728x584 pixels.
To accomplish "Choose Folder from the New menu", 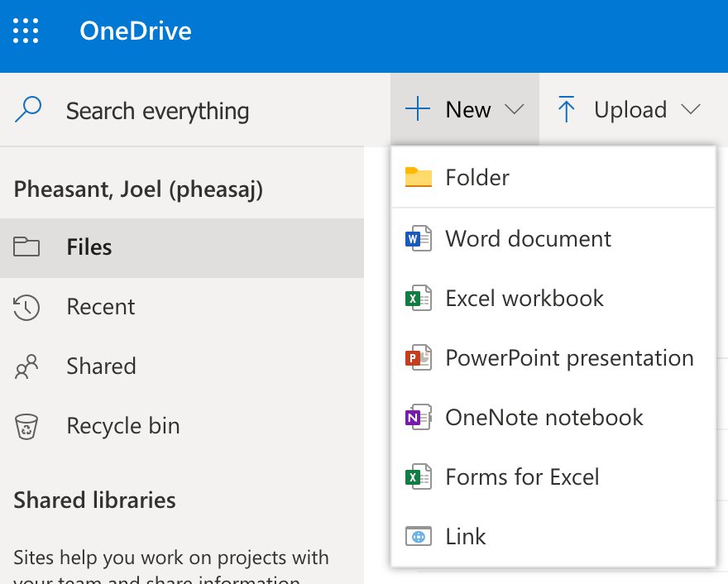I will (x=553, y=177).
